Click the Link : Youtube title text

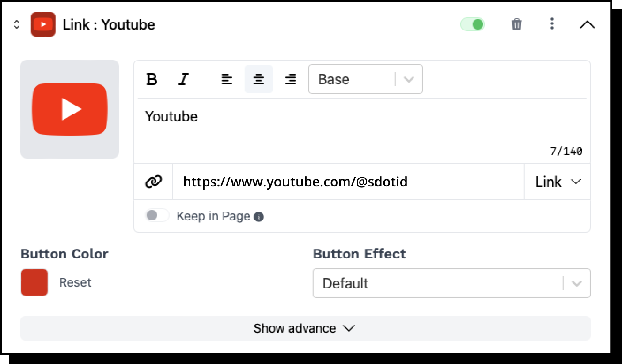tap(109, 25)
